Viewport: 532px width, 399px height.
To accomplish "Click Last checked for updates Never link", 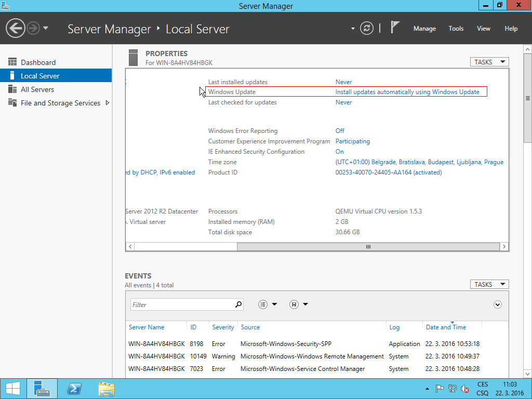I will click(343, 102).
